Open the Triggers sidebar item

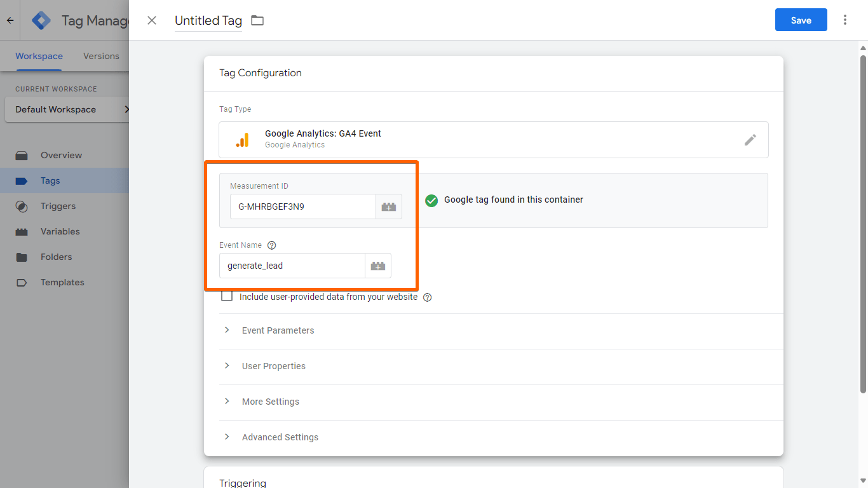(58, 206)
